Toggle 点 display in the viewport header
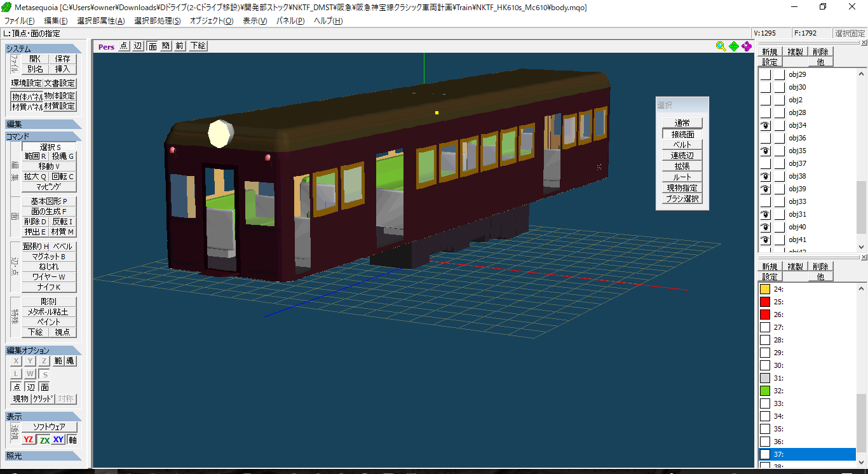 (x=123, y=46)
